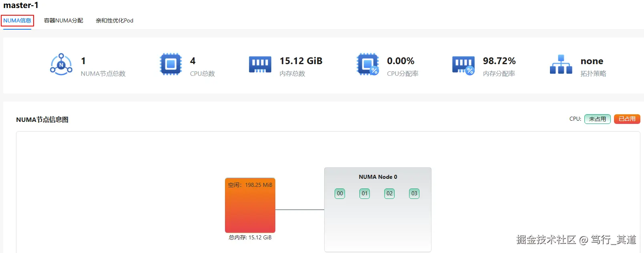Select CPU core 00 badge
Viewport: 644px width, 253px height.
click(340, 194)
